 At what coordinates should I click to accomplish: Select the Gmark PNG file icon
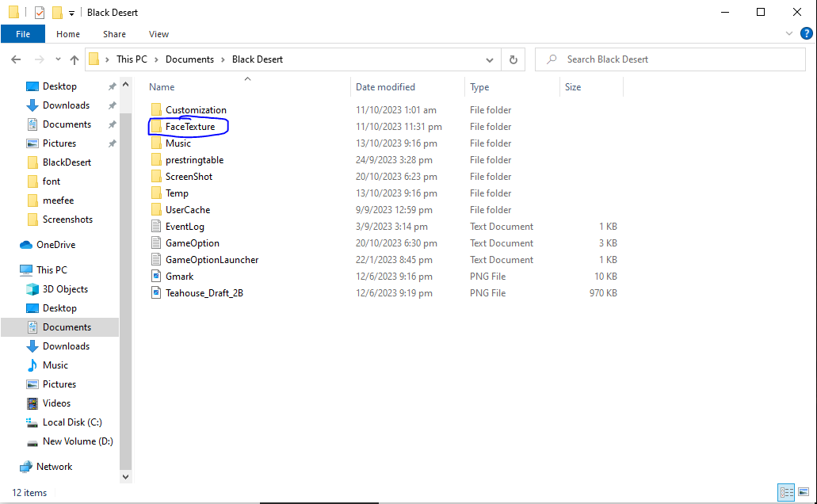[x=156, y=277]
